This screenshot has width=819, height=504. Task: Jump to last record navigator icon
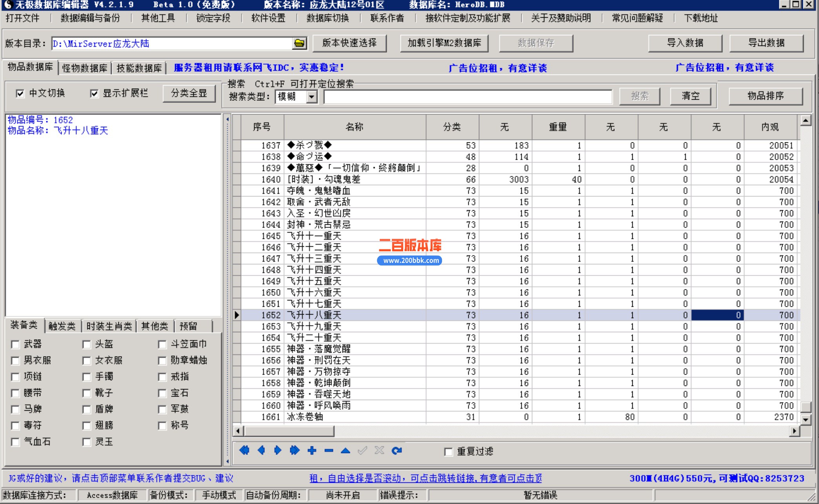[x=295, y=450]
